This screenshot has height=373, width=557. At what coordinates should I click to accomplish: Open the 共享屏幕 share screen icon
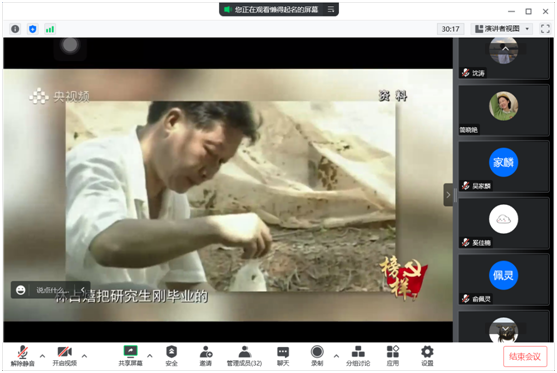coord(130,356)
